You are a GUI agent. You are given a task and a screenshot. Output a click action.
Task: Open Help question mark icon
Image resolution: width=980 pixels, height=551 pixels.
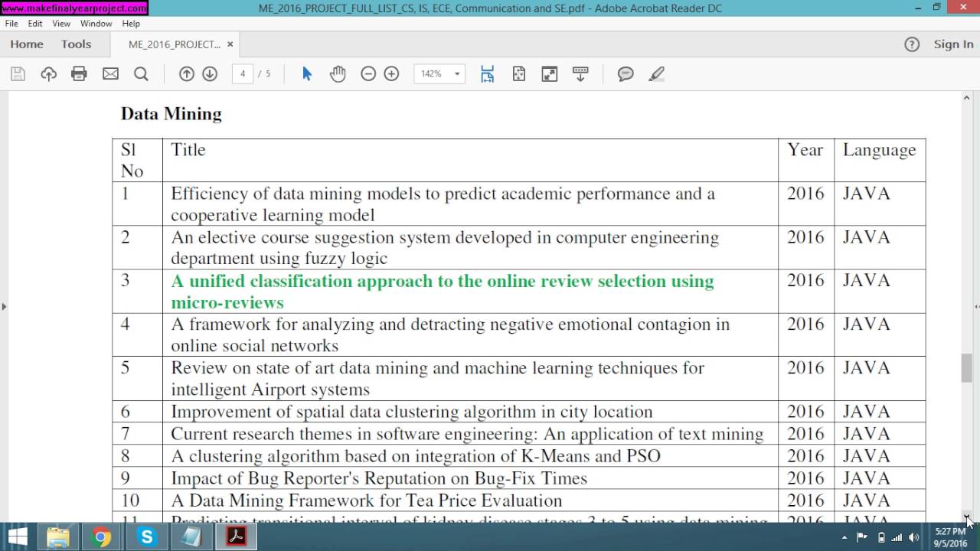click(912, 44)
